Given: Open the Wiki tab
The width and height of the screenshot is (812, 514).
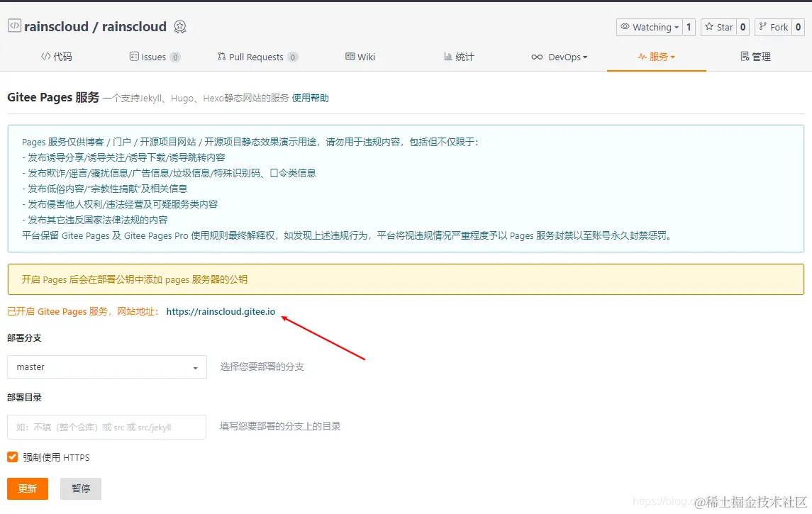Looking at the screenshot, I should point(360,57).
